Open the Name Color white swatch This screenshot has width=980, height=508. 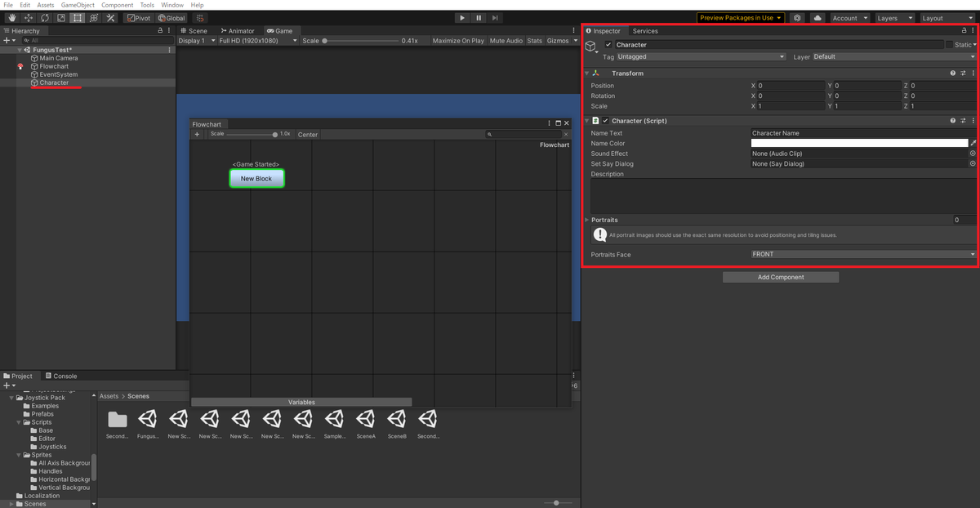point(858,143)
